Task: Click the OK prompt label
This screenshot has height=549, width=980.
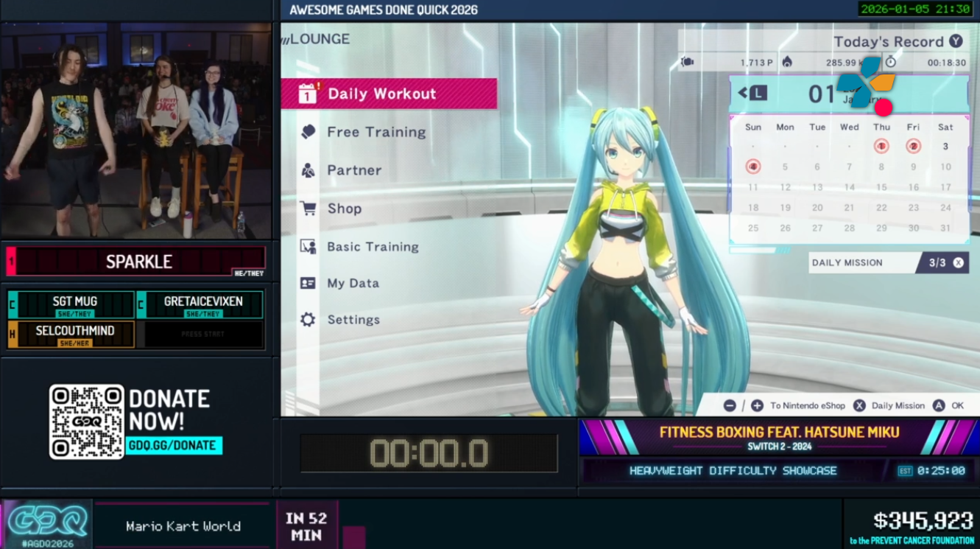Action: 958,406
